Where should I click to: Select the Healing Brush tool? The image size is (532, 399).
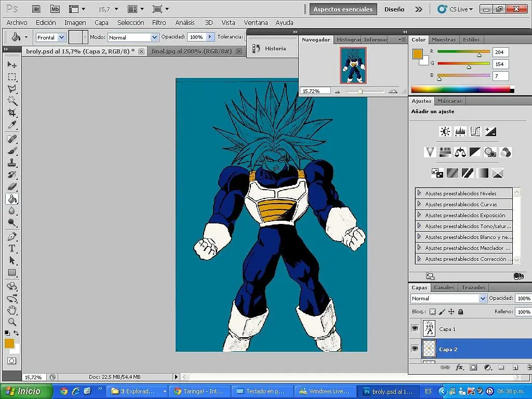12,138
